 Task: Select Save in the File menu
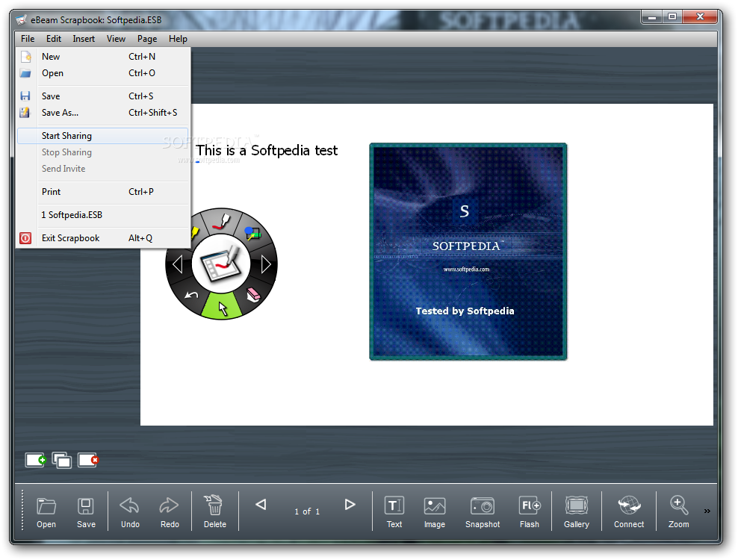102,96
